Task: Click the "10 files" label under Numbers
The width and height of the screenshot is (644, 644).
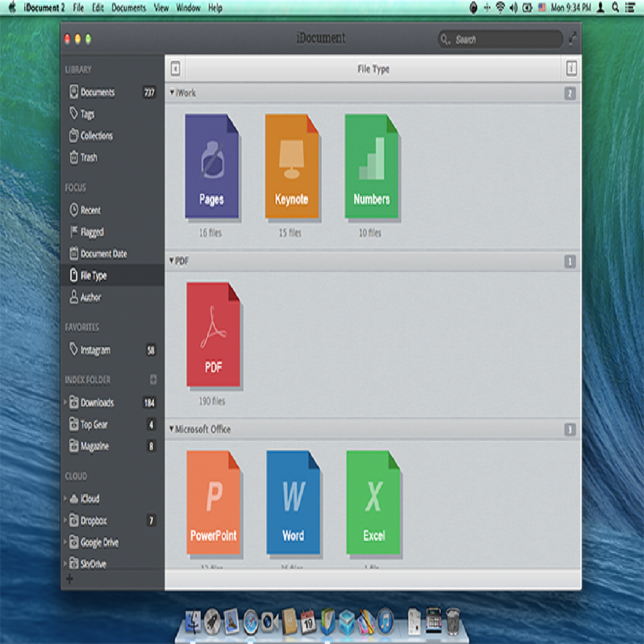Action: [x=370, y=233]
